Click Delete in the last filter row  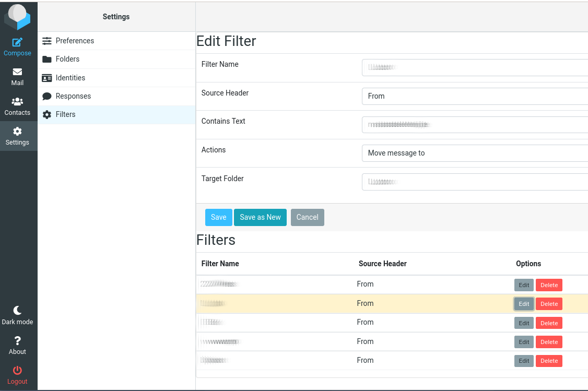coord(549,361)
